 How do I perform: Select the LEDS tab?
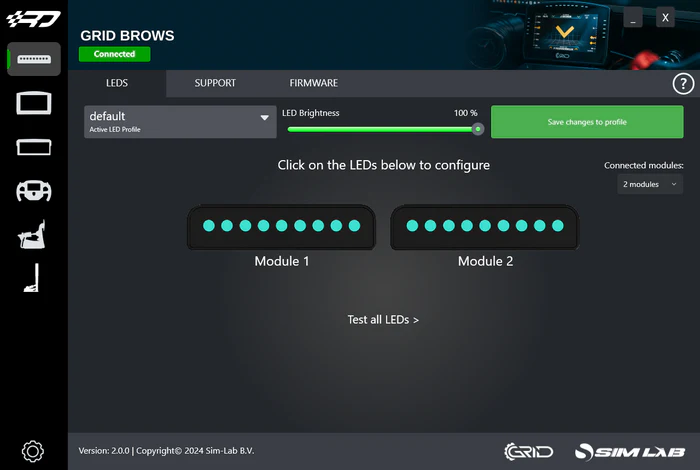tap(117, 83)
